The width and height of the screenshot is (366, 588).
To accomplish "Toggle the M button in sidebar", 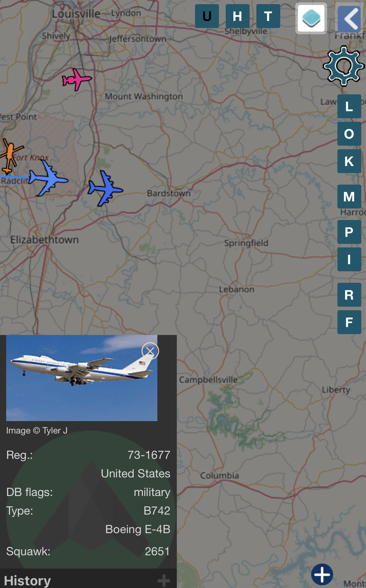I will click(x=349, y=197).
